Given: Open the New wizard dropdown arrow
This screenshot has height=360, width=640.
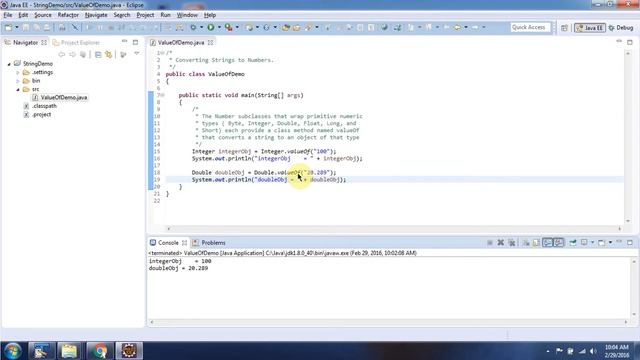Looking at the screenshot, I should [17, 27].
